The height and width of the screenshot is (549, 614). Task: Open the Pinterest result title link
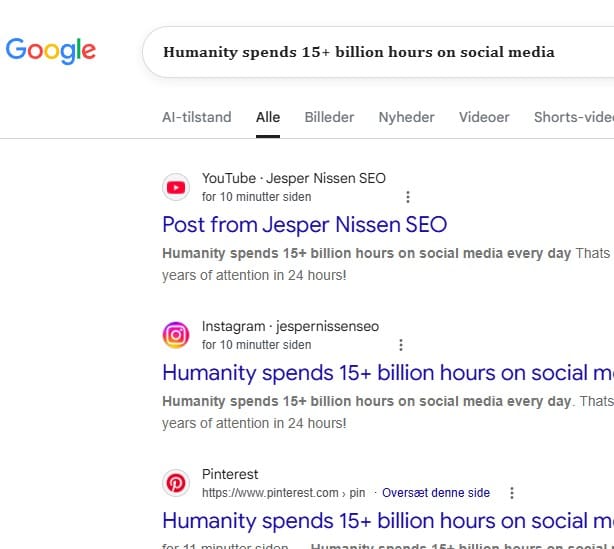(x=388, y=521)
